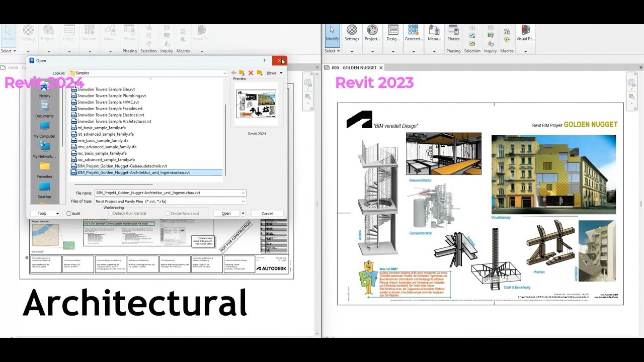
Task: Click navigation wheel icon in Revit 2023 view
Action: pos(631,82)
